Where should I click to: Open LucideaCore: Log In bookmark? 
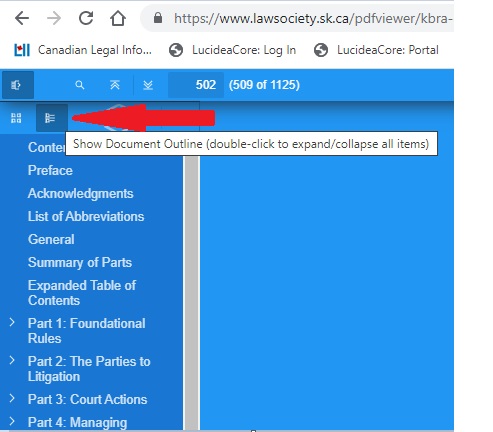click(x=232, y=50)
